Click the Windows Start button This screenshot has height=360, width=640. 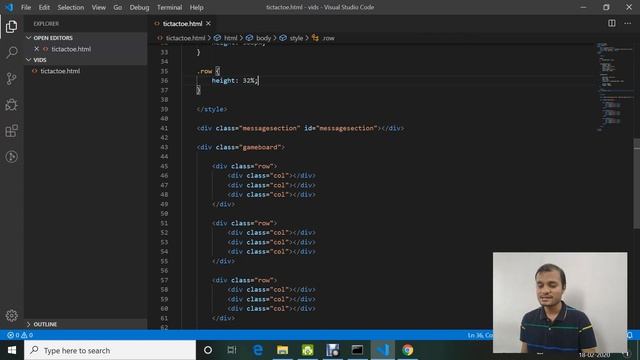click(12, 350)
